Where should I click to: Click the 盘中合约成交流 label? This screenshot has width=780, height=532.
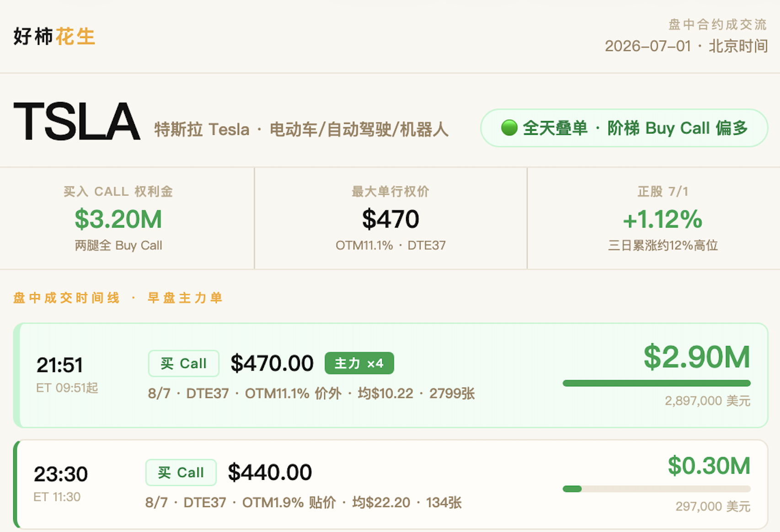pos(718,25)
